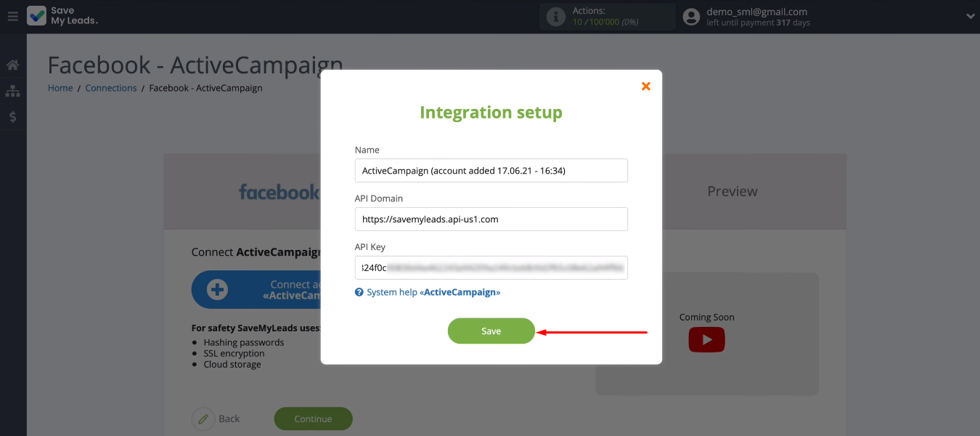Image resolution: width=980 pixels, height=436 pixels.
Task: Open the Home sidebar icon
Action: (12, 65)
